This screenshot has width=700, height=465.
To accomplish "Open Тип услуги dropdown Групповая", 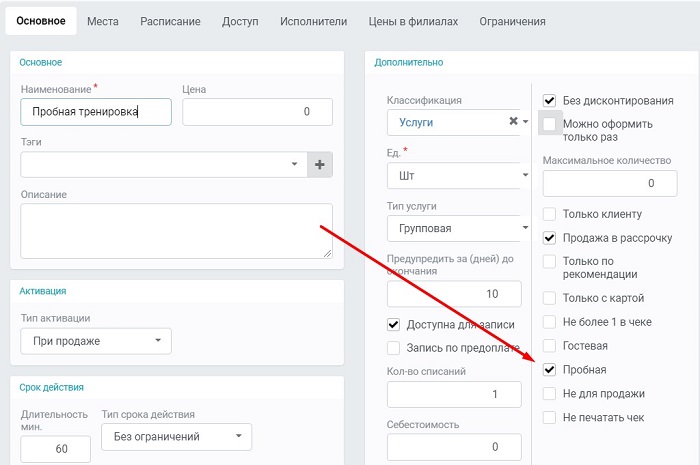I will point(458,228).
